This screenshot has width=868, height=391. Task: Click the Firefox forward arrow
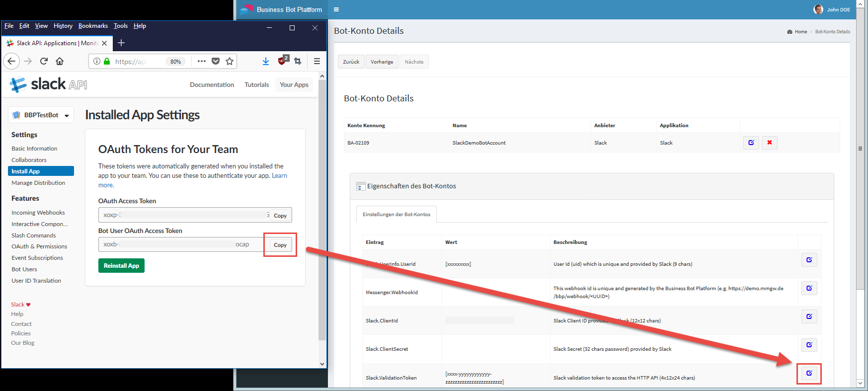28,61
